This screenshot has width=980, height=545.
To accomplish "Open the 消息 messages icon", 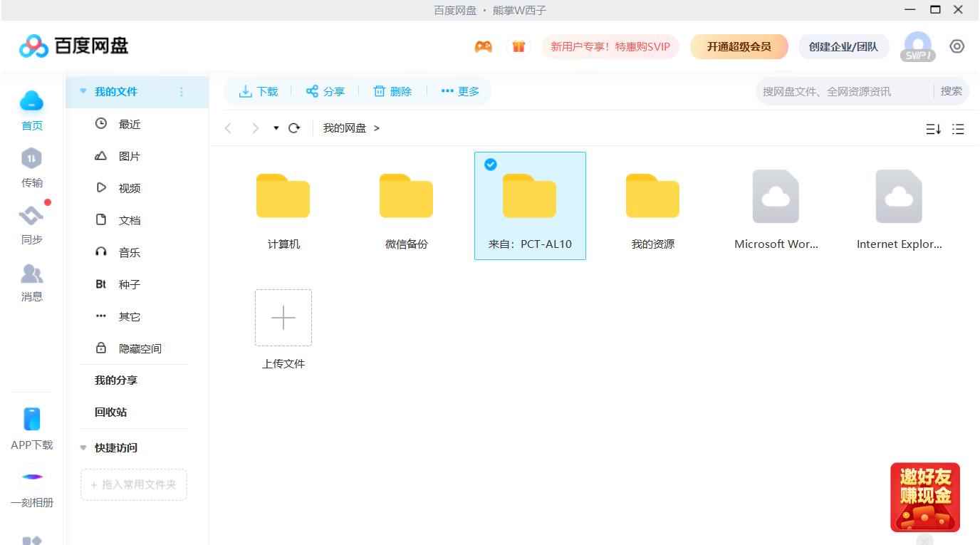I will [32, 273].
